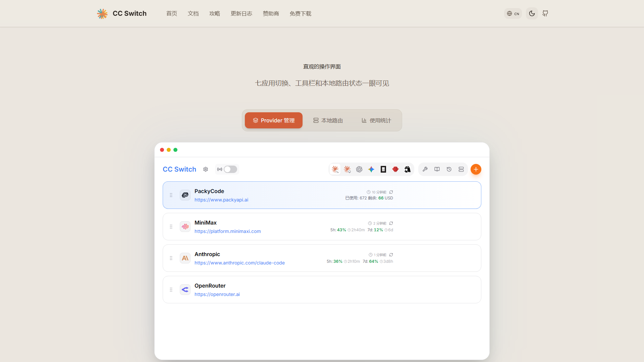This screenshot has width=644, height=362.
Task: Go to 首页 in navigation
Action: tap(172, 13)
